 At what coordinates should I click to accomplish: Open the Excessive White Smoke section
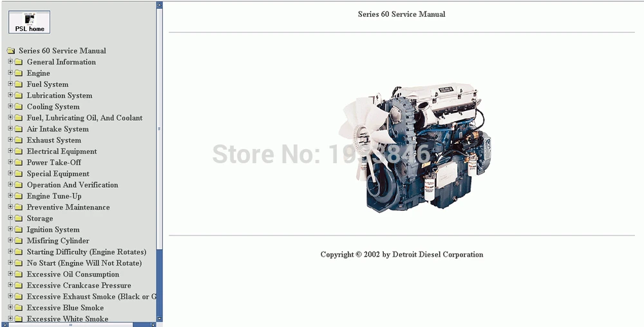pos(68,319)
